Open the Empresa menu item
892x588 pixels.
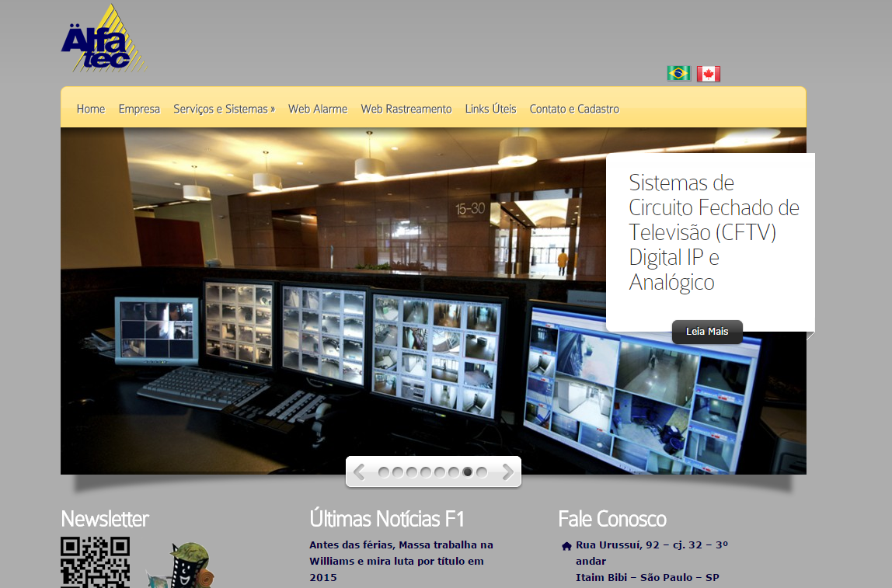click(x=139, y=109)
